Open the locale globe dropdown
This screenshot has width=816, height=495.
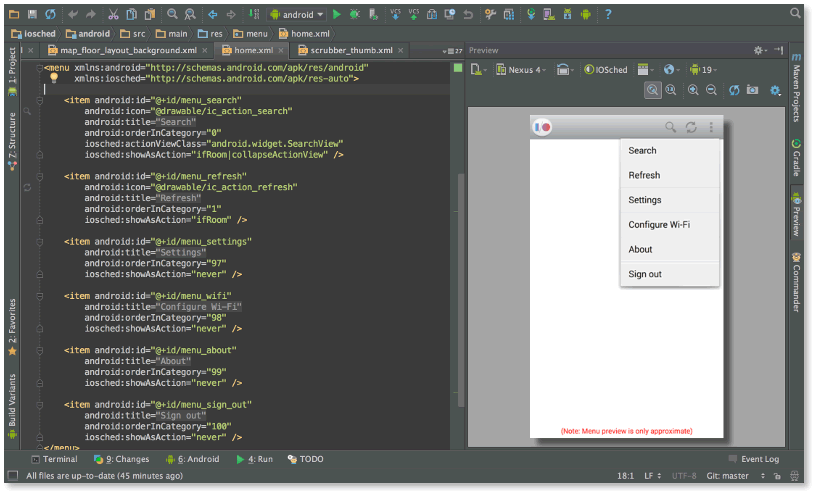click(x=671, y=70)
